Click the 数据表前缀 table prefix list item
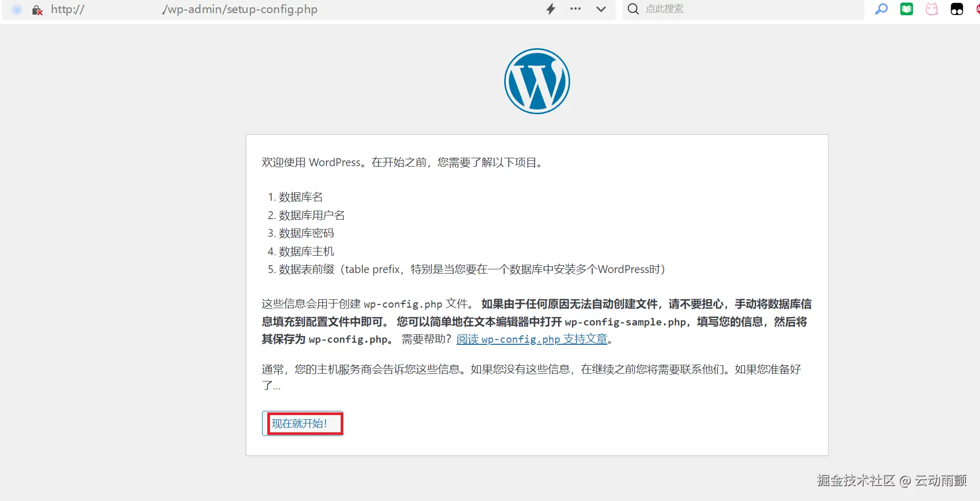The width and height of the screenshot is (980, 501). click(472, 269)
